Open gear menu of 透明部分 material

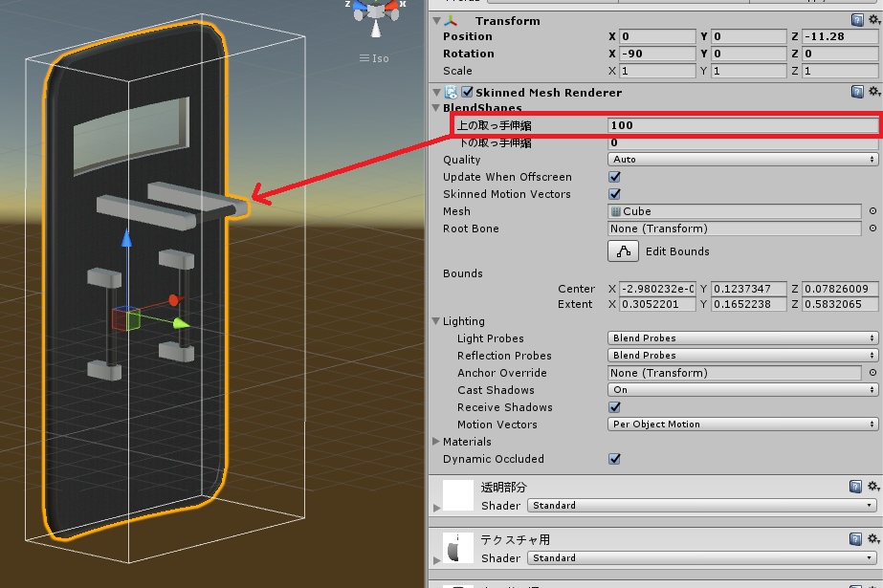pos(873,486)
